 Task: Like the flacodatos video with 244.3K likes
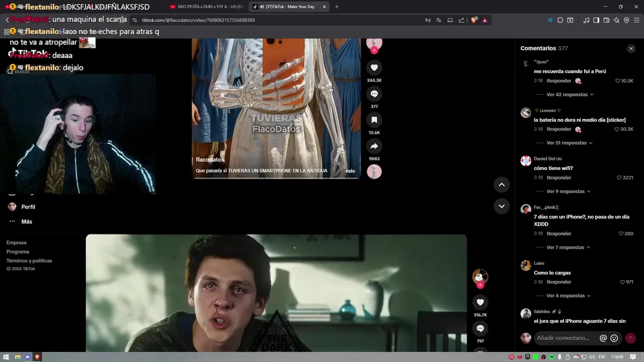tap(374, 67)
